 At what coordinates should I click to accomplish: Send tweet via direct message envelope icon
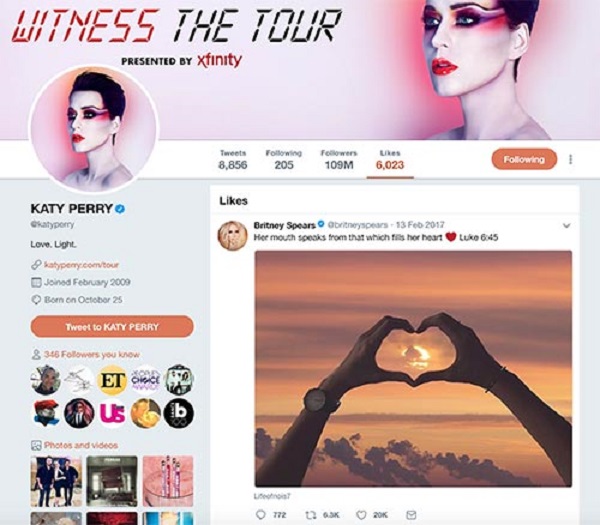click(x=411, y=515)
